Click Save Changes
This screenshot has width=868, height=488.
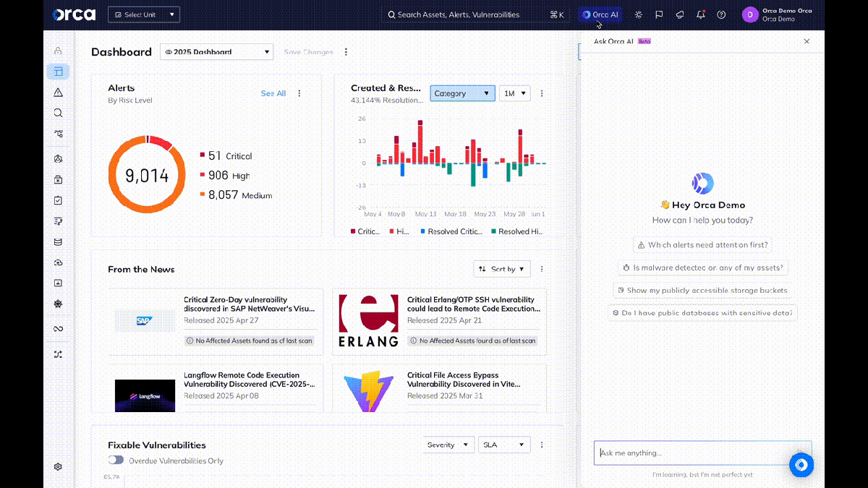click(x=308, y=52)
